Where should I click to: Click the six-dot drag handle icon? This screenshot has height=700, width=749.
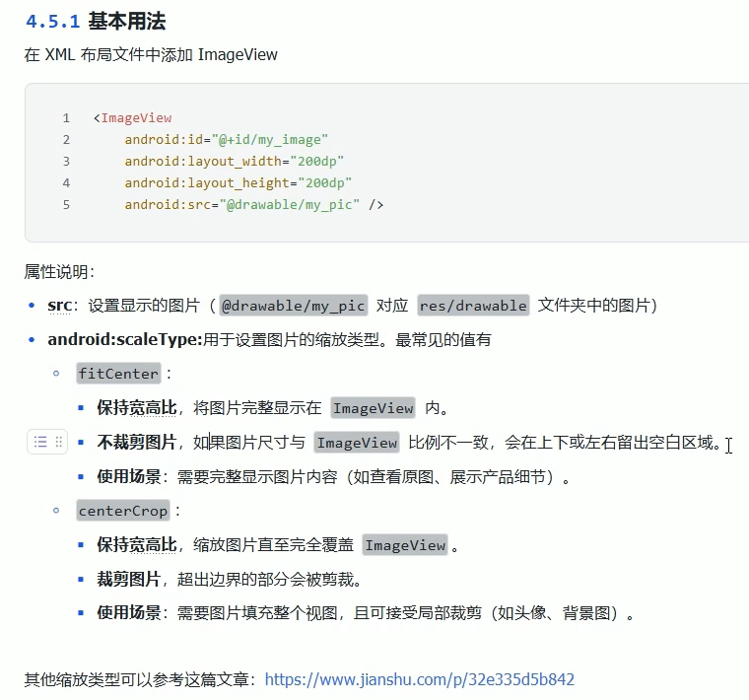pos(59,442)
